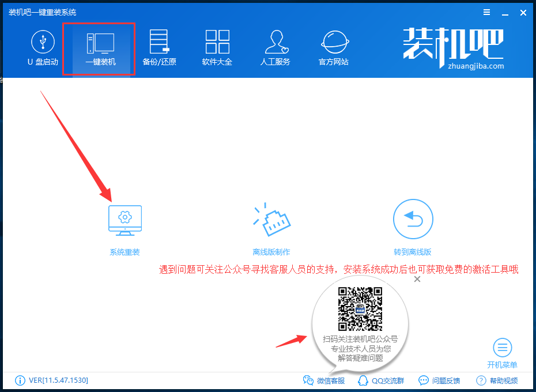
Task: Open 问题反馈 feedback
Action: [x=438, y=380]
